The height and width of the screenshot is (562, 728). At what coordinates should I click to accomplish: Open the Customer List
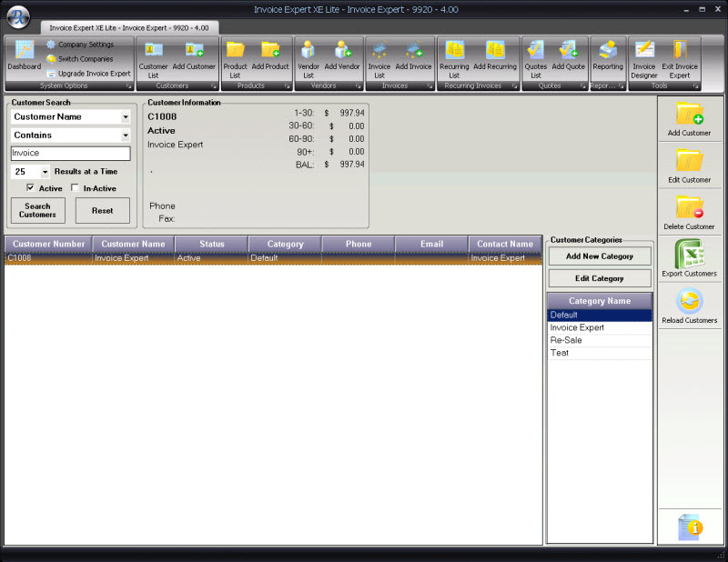[x=153, y=60]
